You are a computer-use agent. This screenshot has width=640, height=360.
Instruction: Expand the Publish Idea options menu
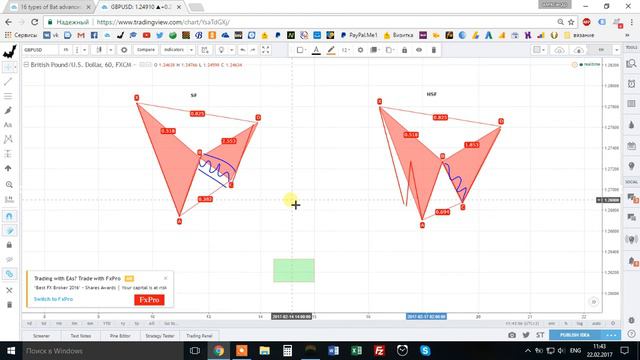click(611, 335)
